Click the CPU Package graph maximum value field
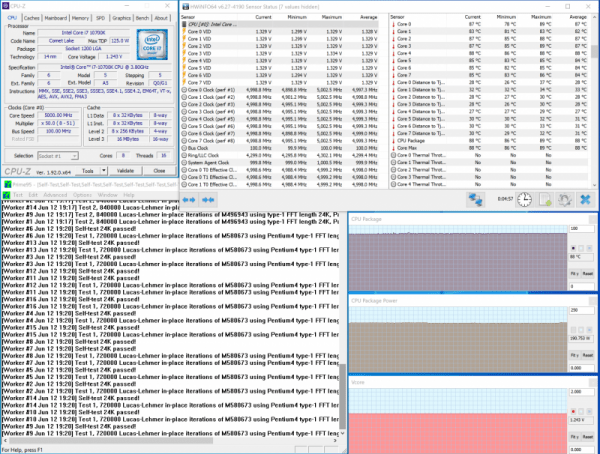Screen dimensions: 600x454 [x=580, y=227]
